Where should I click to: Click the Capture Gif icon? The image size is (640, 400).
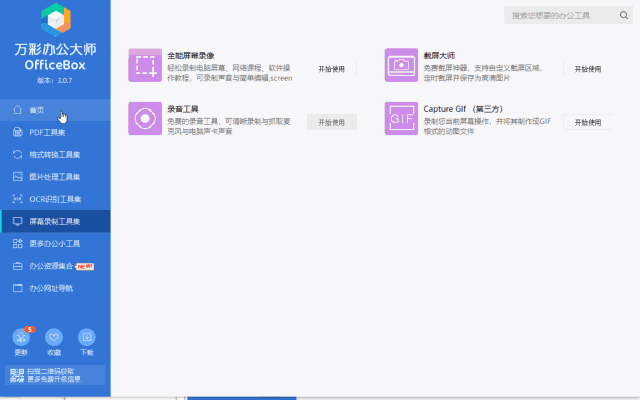point(401,118)
